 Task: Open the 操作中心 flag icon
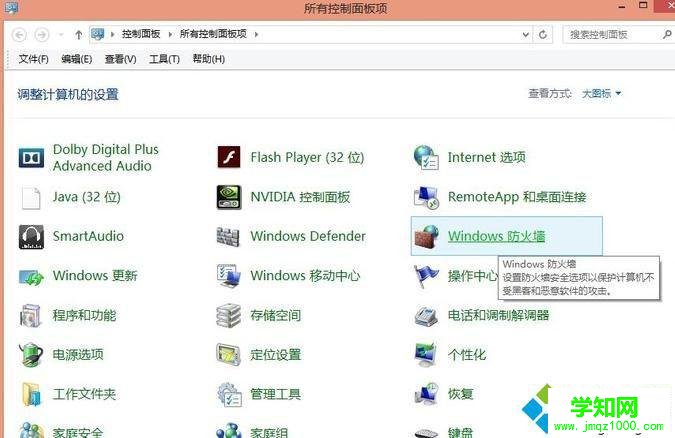click(426, 276)
